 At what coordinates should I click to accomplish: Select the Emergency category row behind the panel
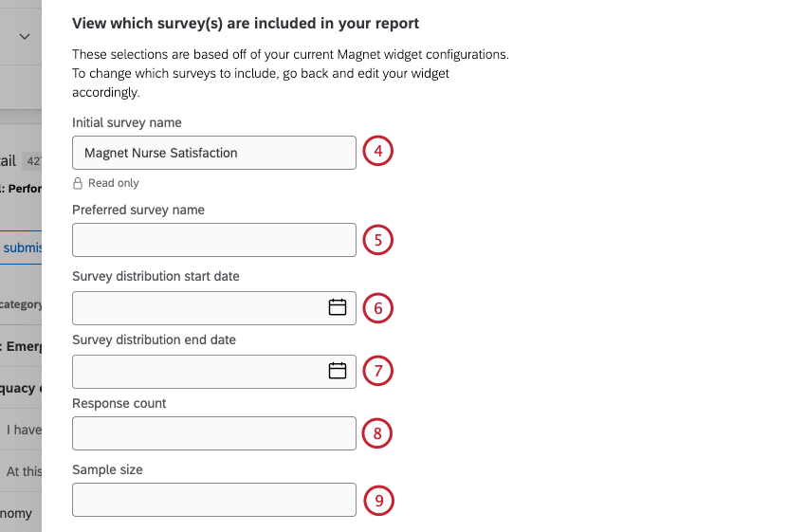[x=20, y=346]
